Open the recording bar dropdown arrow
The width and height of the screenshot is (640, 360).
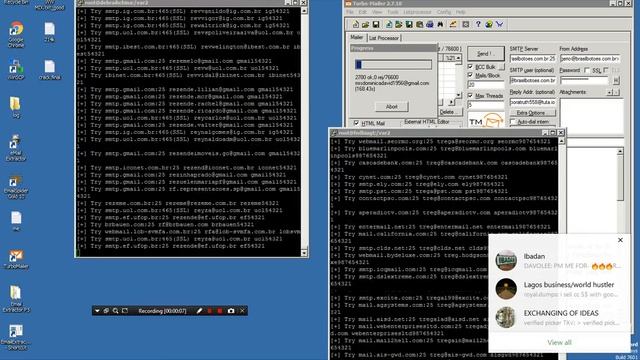tap(97, 311)
